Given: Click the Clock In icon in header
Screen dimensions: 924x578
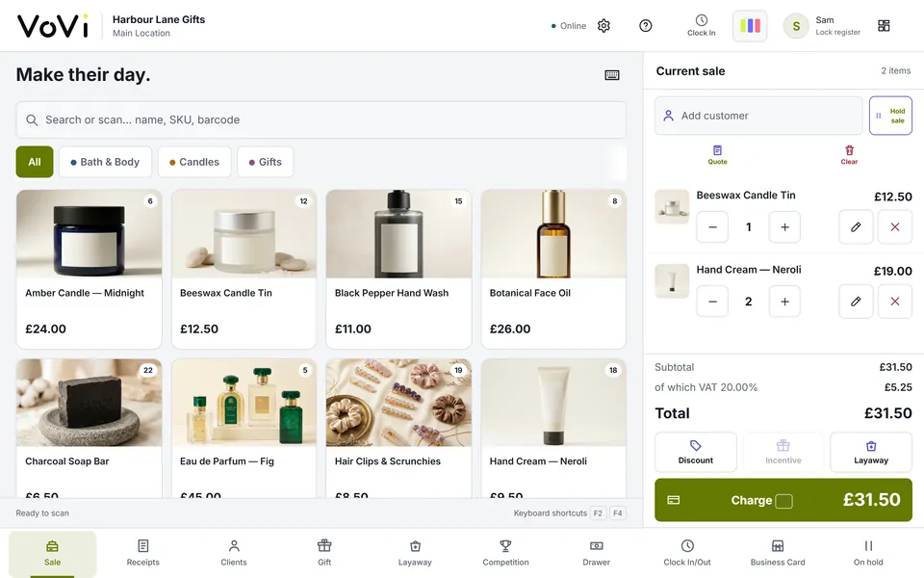Looking at the screenshot, I should (x=702, y=26).
